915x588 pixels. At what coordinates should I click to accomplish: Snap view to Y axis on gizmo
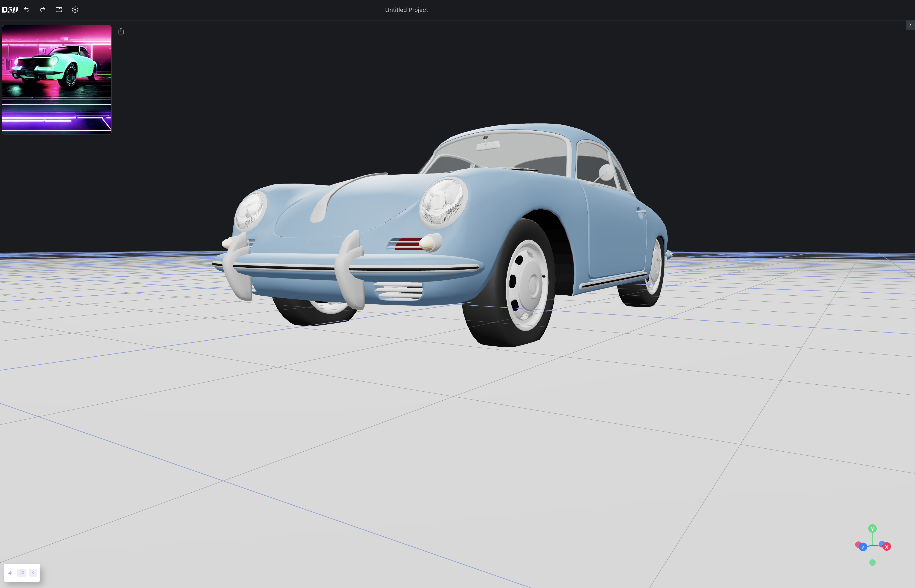(872, 529)
